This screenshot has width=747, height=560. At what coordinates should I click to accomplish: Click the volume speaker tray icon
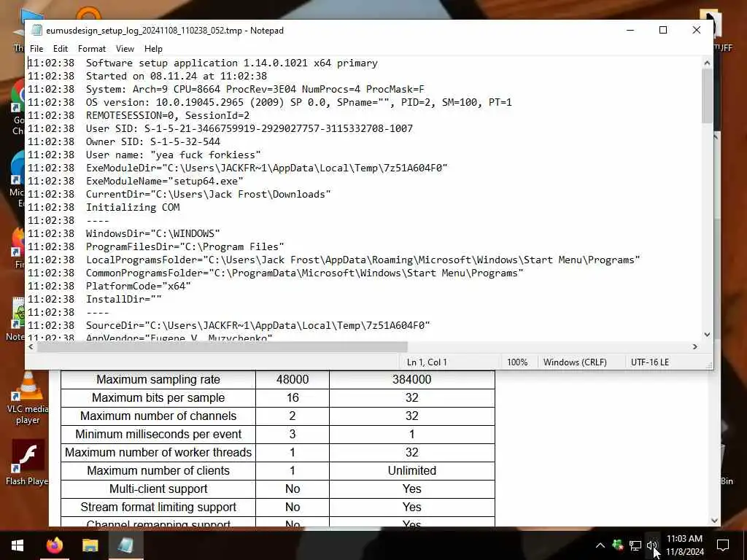[651, 545]
